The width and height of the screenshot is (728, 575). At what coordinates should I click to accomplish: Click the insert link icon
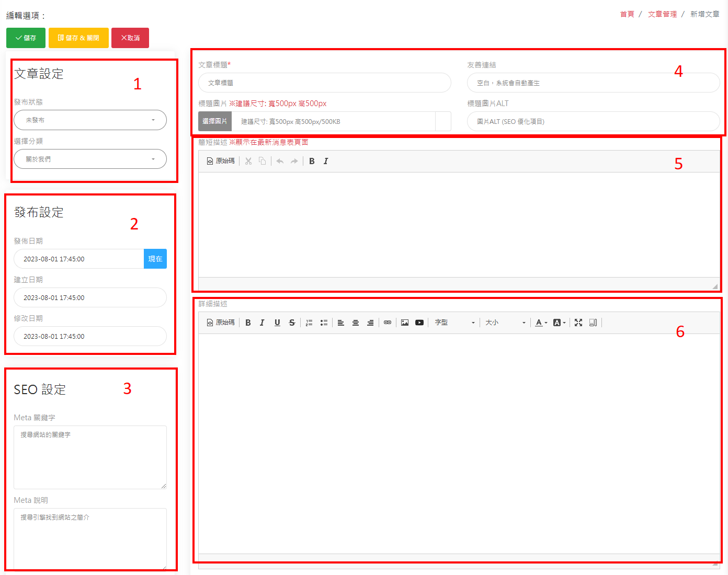(388, 323)
